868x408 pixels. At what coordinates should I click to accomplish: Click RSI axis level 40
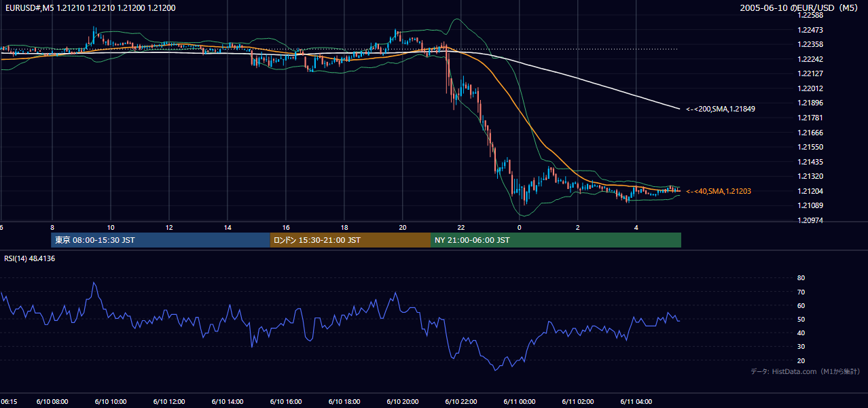tap(801, 333)
